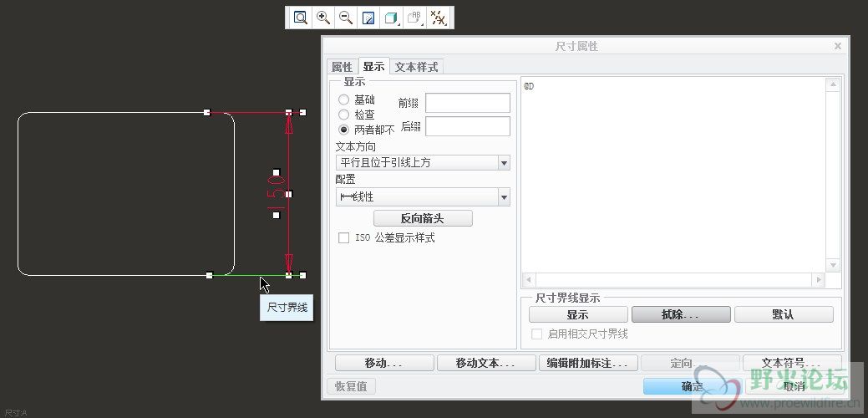The height and width of the screenshot is (418, 868).
Task: Click the 确定 button
Action: click(x=692, y=386)
